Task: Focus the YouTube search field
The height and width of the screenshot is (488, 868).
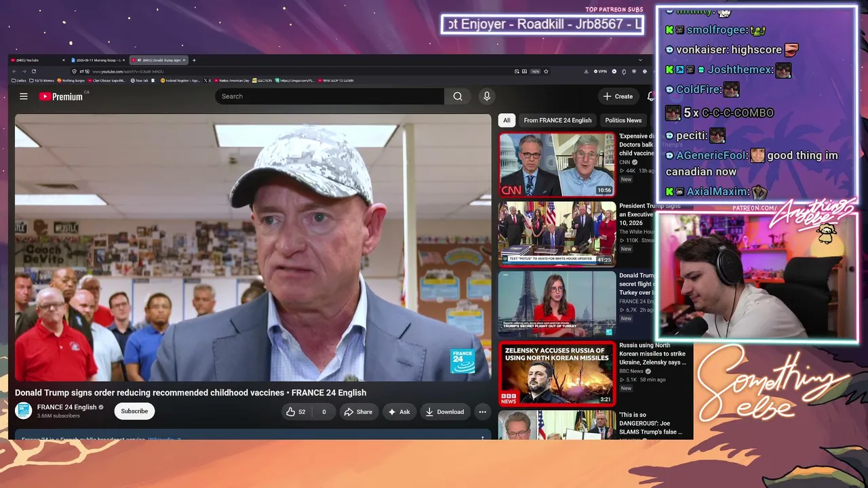Action: 330,96
